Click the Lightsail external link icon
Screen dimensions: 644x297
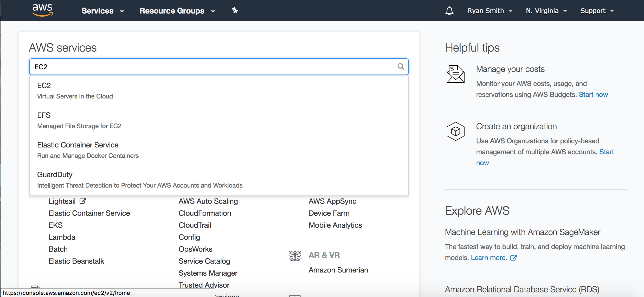coord(83,201)
